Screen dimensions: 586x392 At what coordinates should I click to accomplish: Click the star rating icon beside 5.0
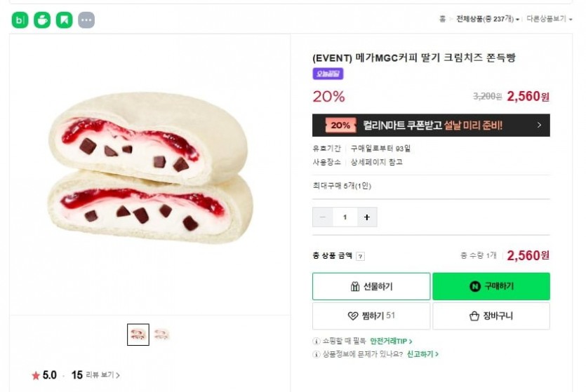pyautogui.click(x=36, y=375)
